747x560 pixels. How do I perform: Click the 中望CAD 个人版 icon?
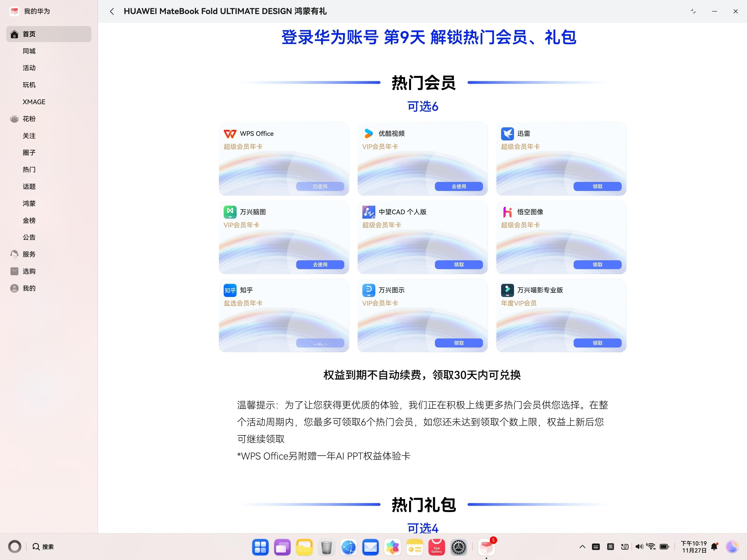369,212
